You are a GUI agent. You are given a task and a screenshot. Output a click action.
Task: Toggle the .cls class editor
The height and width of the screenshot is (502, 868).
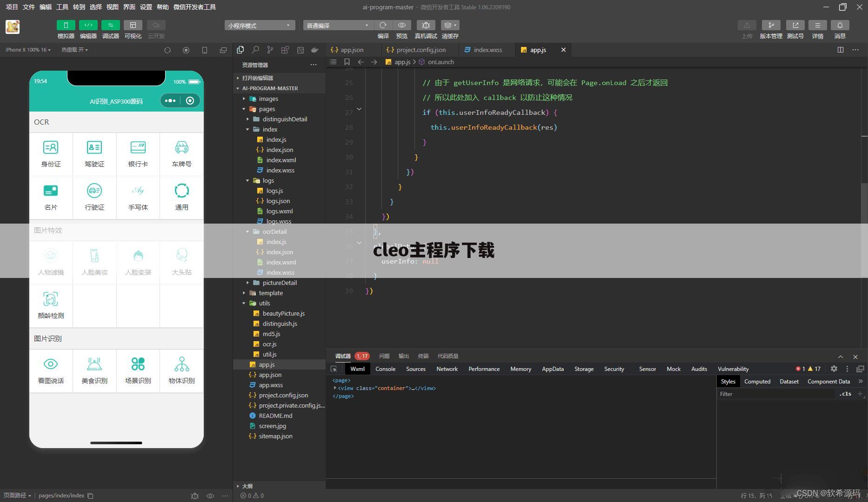click(845, 394)
